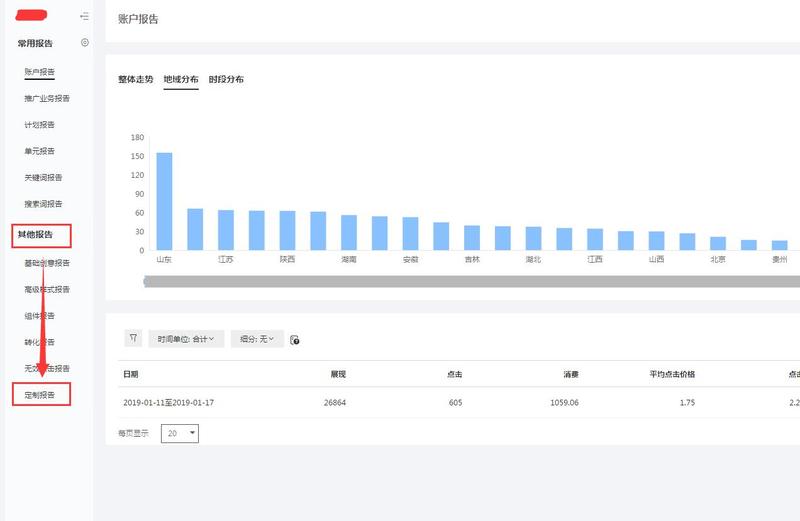Click the 湖南 bar in the chart
The width and height of the screenshot is (800, 521).
349,232
